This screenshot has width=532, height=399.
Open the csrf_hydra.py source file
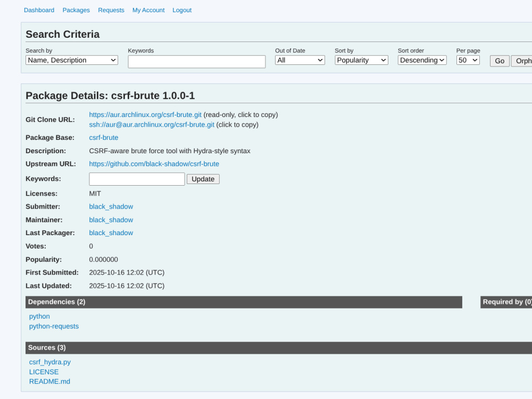(x=50, y=362)
